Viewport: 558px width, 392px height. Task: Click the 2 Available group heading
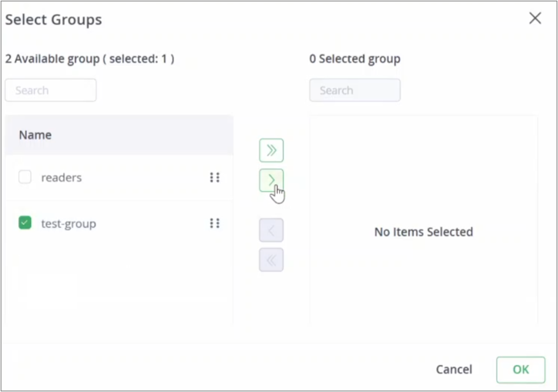click(89, 59)
